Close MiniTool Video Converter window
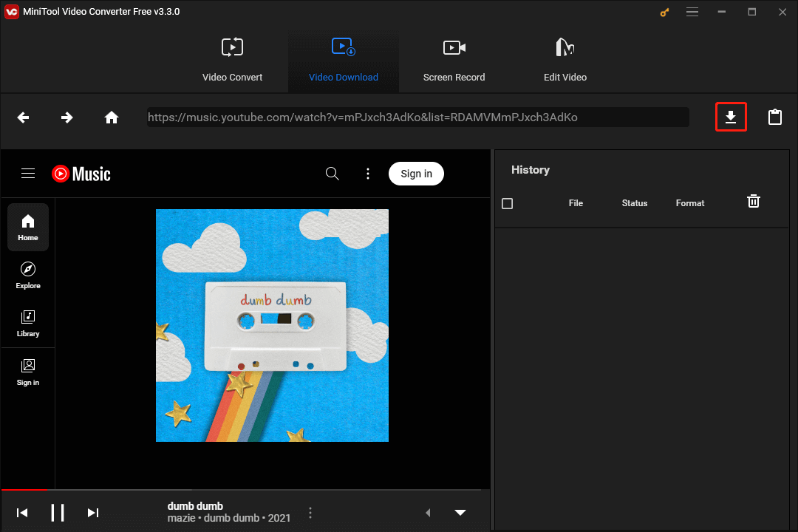This screenshot has height=532, width=798. [x=782, y=12]
